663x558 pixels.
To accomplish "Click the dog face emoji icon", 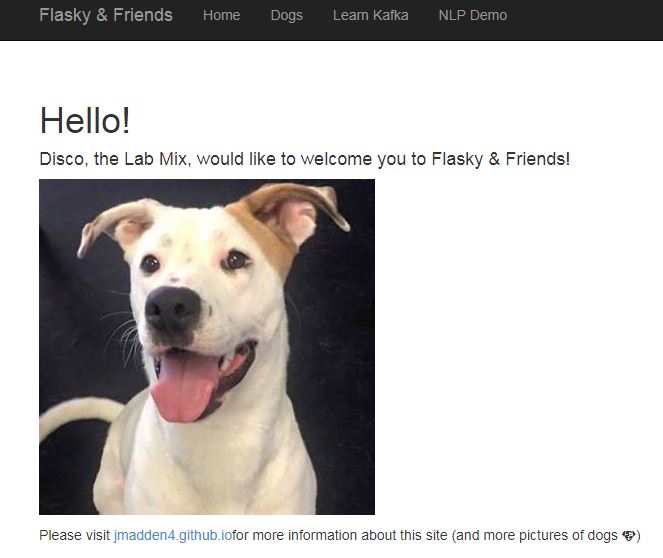I will click(629, 535).
